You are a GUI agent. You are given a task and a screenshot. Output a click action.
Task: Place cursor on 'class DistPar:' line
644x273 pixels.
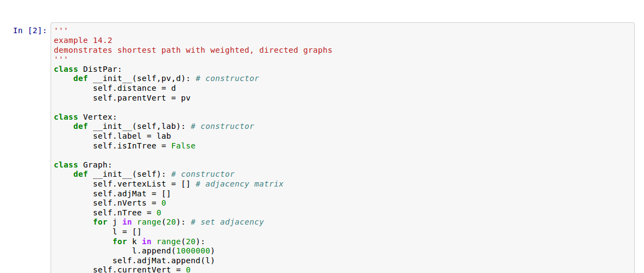pyautogui.click(x=87, y=69)
